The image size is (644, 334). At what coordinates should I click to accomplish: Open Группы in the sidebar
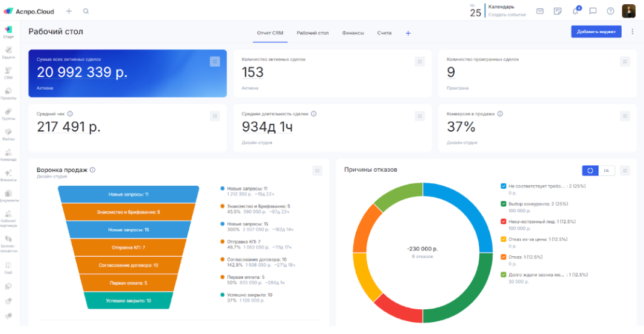(8, 114)
